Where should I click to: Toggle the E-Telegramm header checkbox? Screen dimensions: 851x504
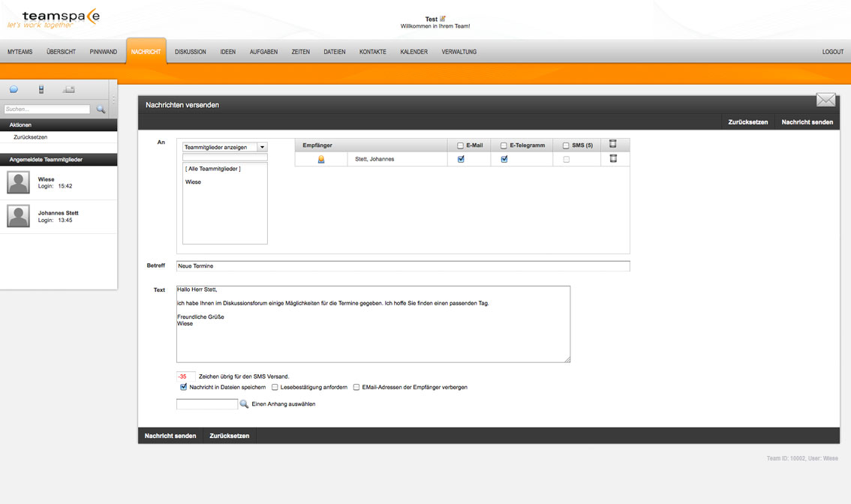point(504,145)
